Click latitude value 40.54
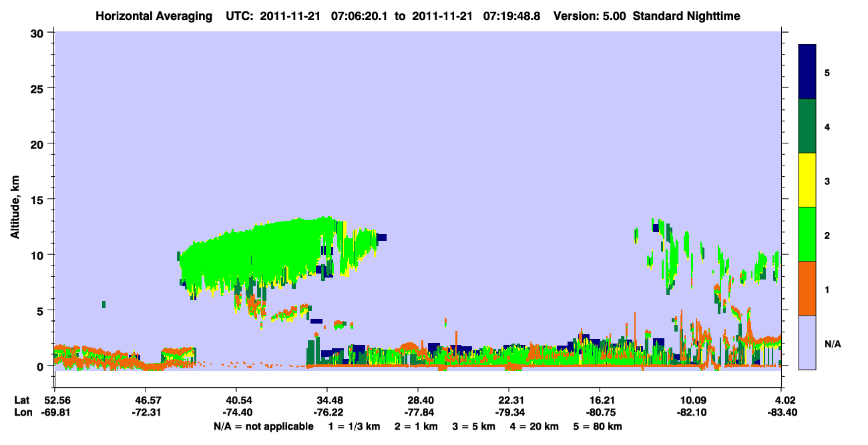 (x=236, y=400)
